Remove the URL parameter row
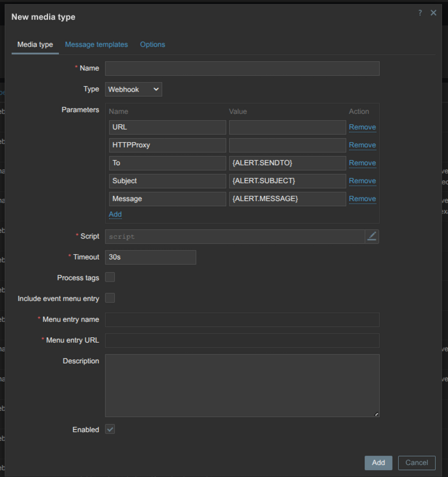The image size is (448, 477). point(362,127)
